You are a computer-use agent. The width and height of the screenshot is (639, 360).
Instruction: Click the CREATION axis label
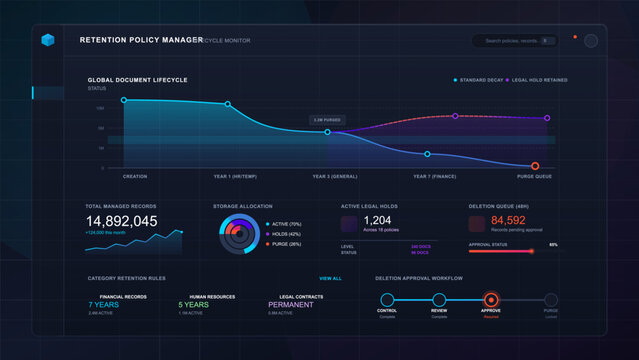[x=135, y=177]
